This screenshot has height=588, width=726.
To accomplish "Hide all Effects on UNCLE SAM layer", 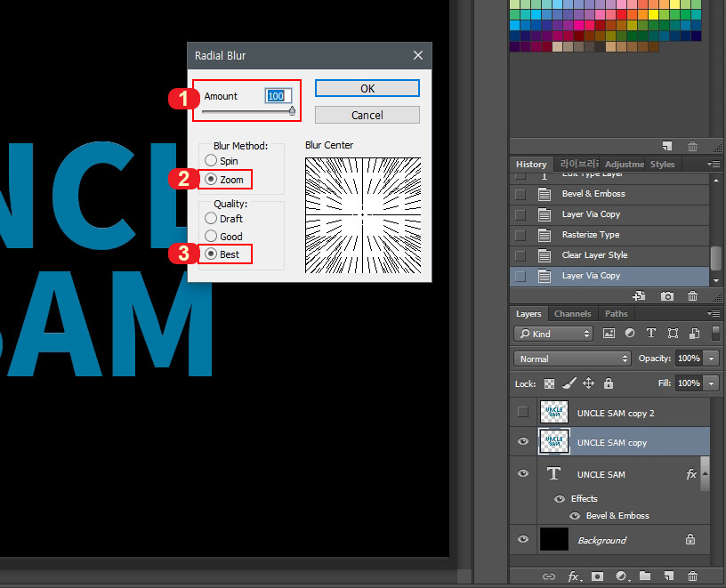I will [560, 499].
